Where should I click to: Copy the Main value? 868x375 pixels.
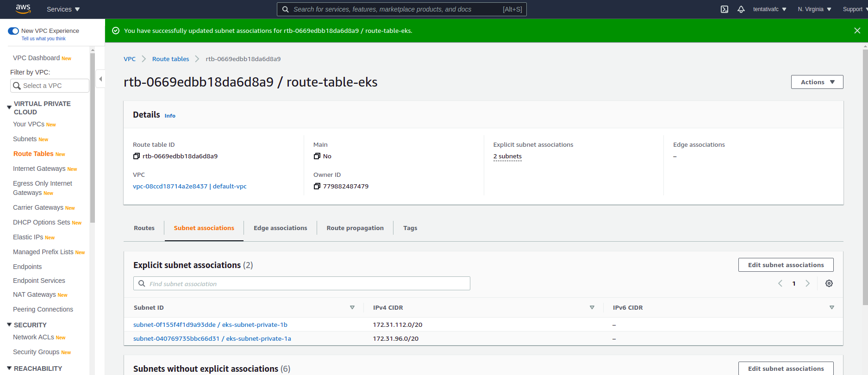tap(317, 156)
